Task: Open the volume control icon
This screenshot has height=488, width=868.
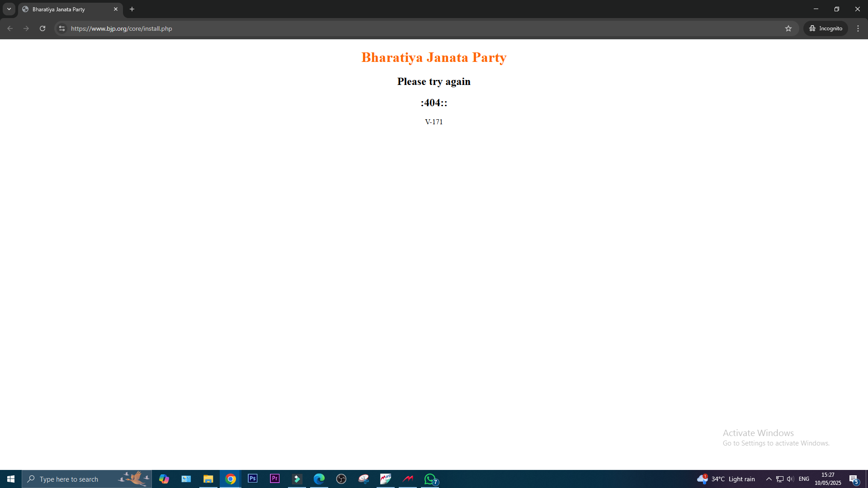Action: [x=790, y=479]
